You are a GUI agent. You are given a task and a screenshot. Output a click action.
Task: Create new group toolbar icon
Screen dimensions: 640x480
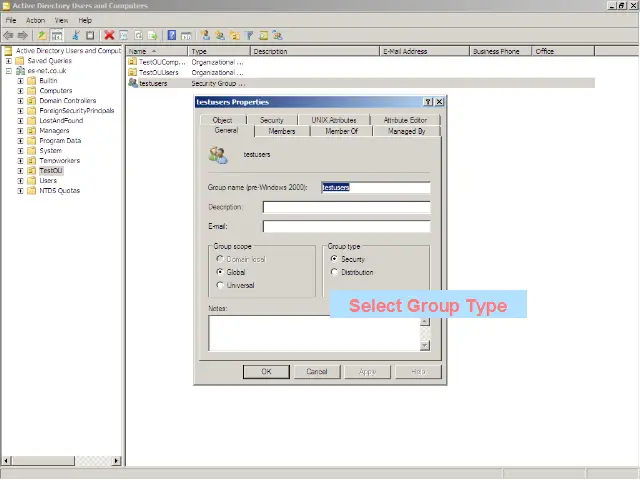point(220,36)
